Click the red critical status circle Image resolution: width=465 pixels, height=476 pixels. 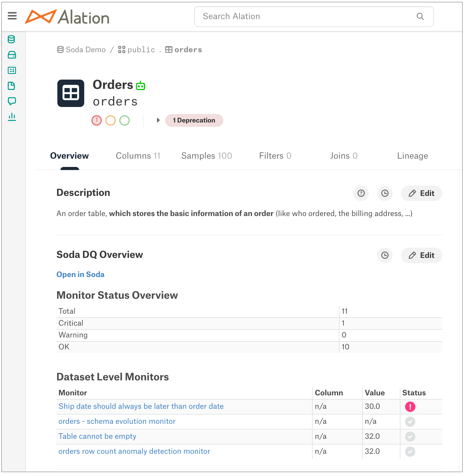(97, 120)
